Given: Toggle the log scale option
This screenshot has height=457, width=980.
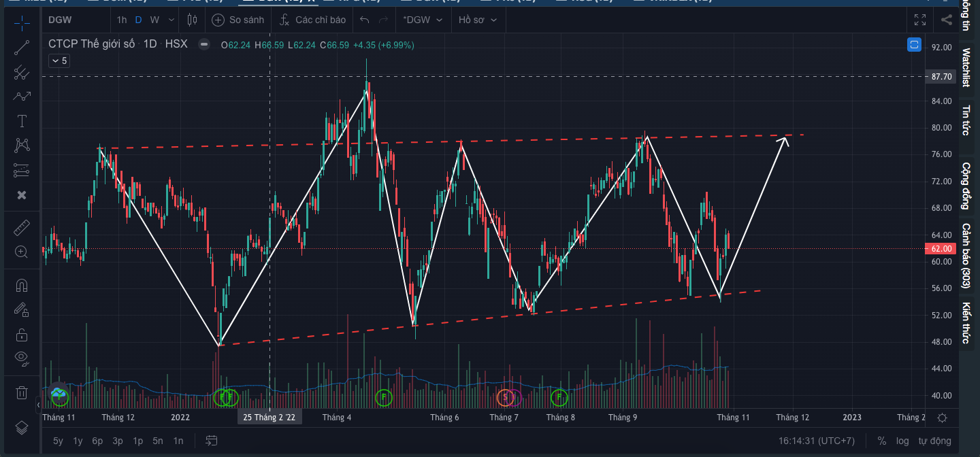Looking at the screenshot, I should click(x=902, y=441).
